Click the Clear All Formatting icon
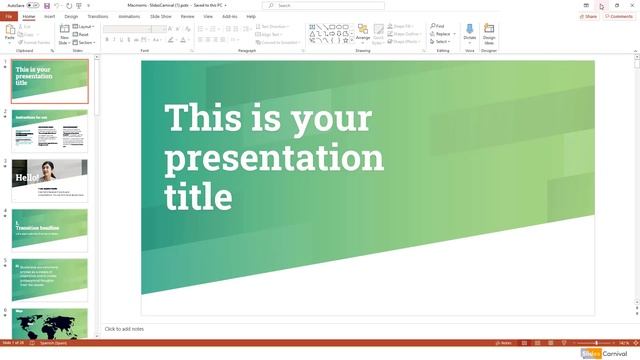The image size is (640, 360). pyautogui.click(x=187, y=29)
